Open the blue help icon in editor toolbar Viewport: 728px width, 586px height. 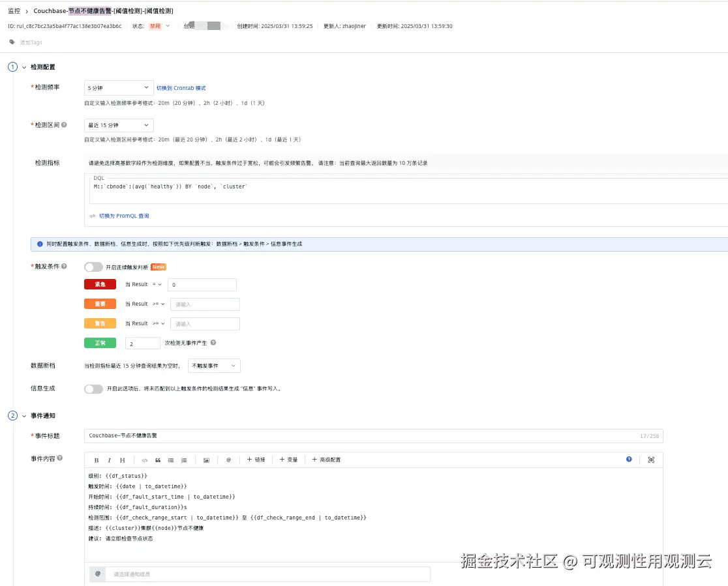629,460
